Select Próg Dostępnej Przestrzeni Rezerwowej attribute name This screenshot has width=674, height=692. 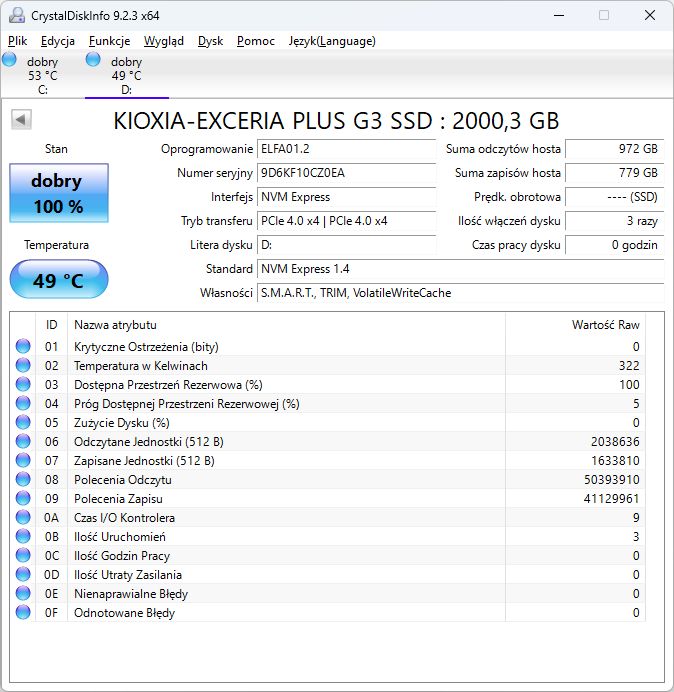pyautogui.click(x=187, y=404)
